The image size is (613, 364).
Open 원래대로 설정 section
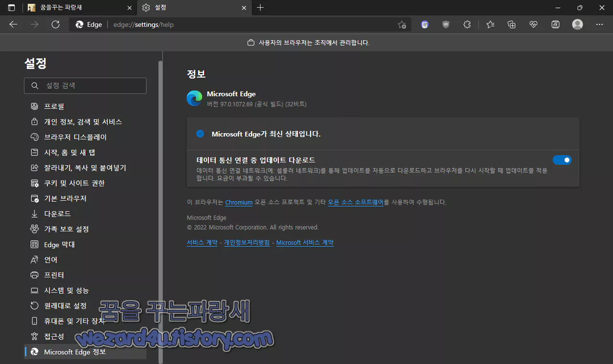pos(85,306)
